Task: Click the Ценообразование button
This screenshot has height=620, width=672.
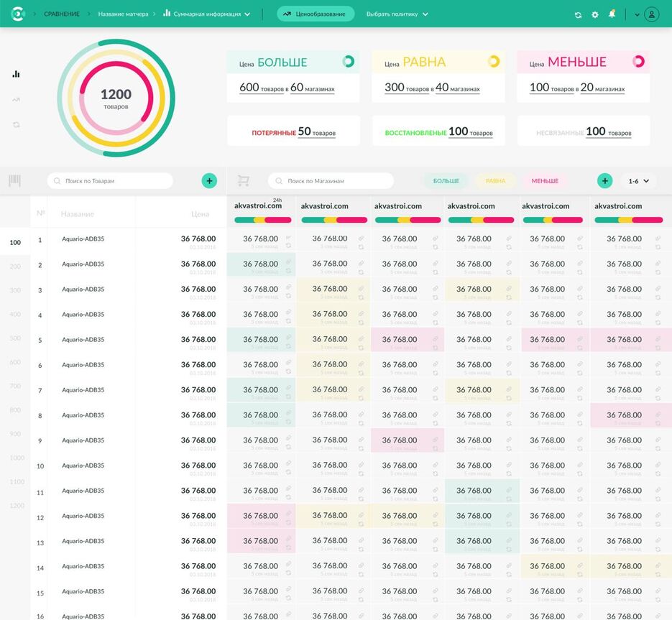Action: point(316,14)
